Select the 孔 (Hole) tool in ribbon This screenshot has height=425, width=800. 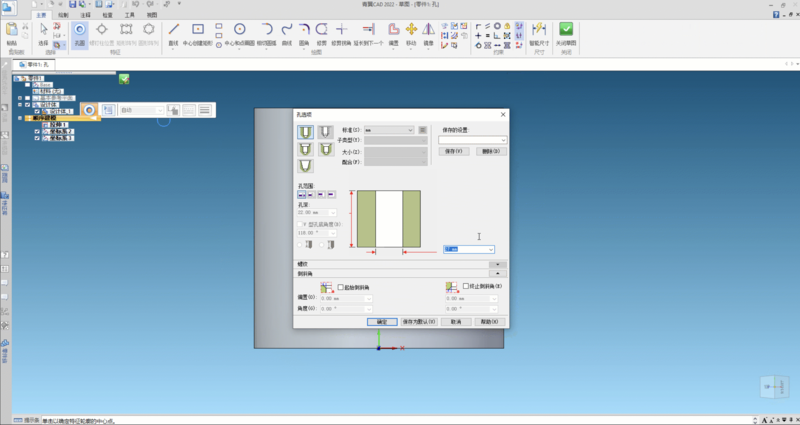(79, 31)
